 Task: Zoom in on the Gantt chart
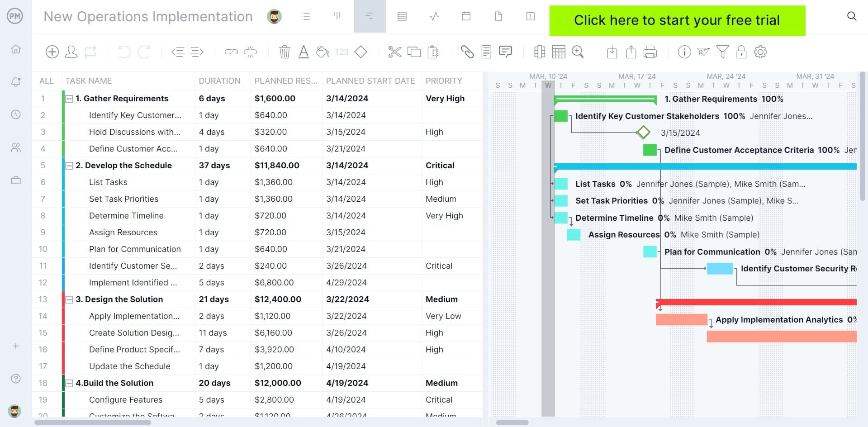pyautogui.click(x=578, y=52)
